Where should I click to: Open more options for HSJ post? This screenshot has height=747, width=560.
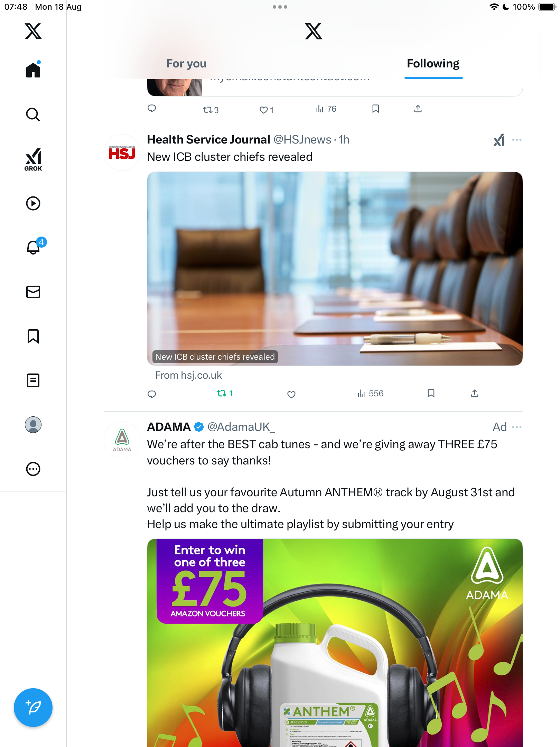click(x=517, y=140)
